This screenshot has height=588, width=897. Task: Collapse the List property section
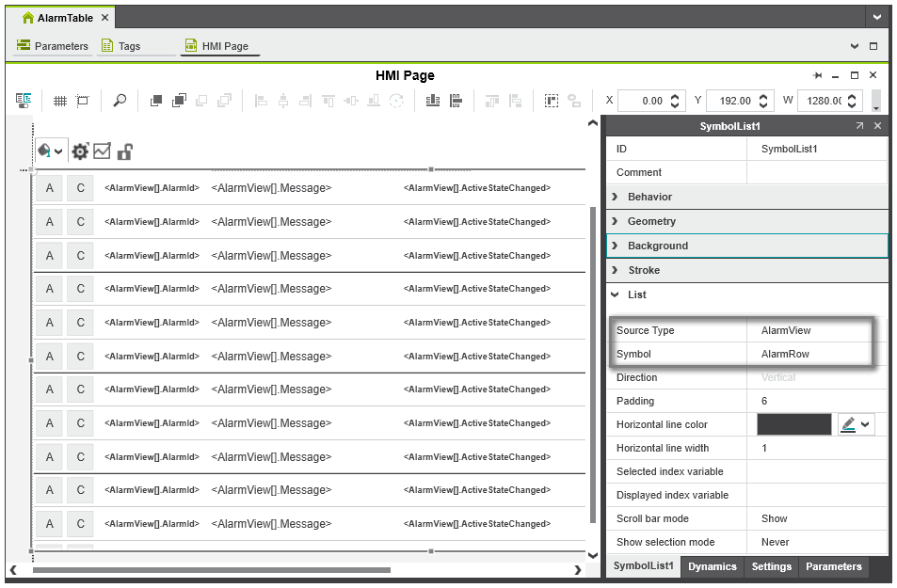tap(637, 294)
